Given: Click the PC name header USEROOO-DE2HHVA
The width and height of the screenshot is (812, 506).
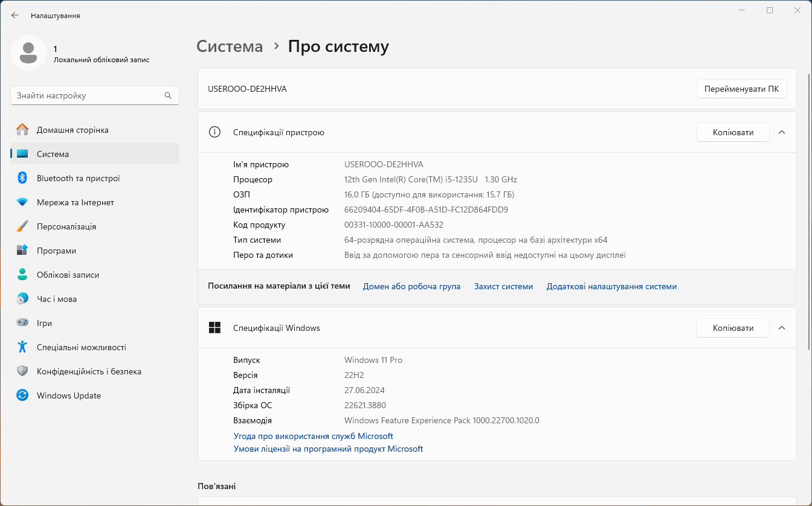Looking at the screenshot, I should [x=247, y=89].
